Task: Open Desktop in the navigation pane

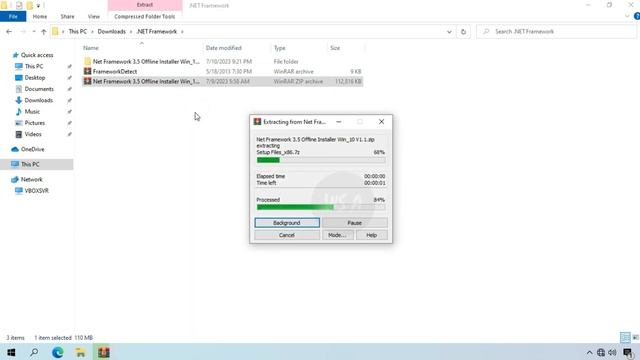Action: (35, 78)
